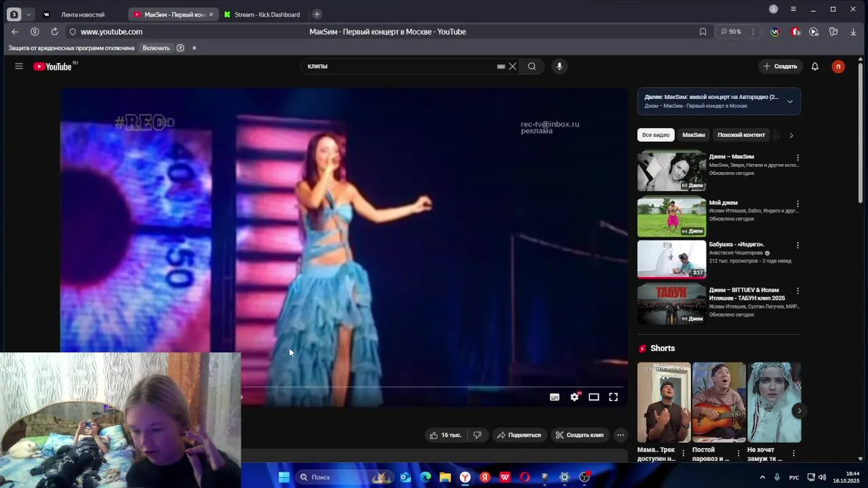
Task: Go to YouTube home via logo
Action: [x=52, y=66]
